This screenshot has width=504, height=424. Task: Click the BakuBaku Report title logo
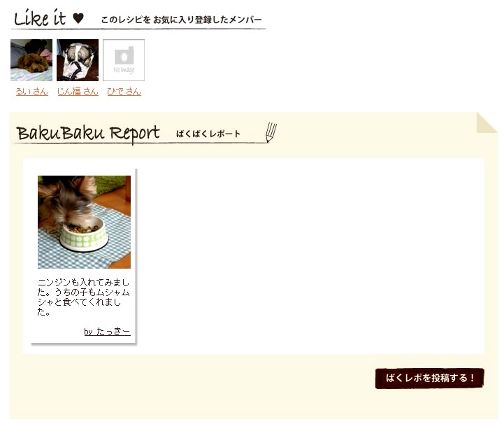tap(88, 133)
